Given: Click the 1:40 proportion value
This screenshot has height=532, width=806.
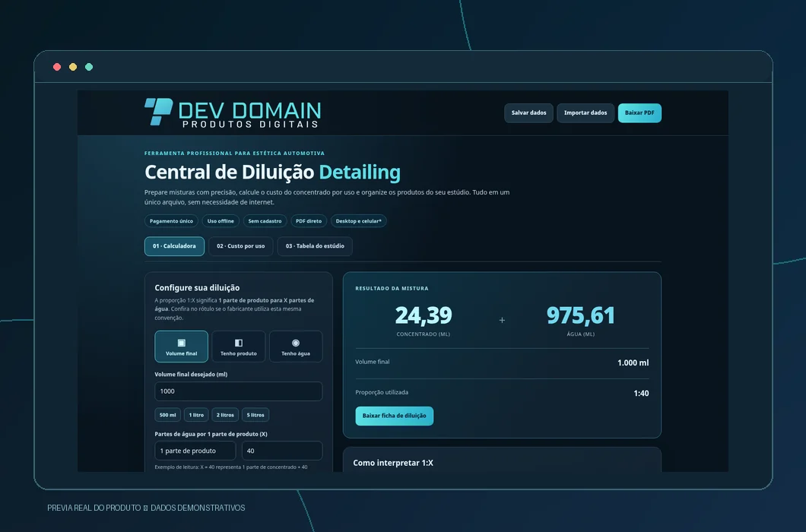Looking at the screenshot, I should click(x=641, y=394).
